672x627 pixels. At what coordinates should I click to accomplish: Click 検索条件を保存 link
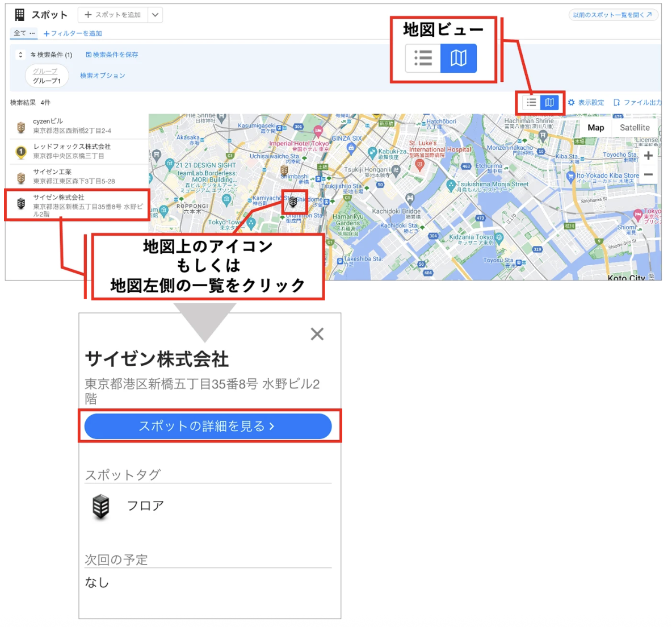112,55
